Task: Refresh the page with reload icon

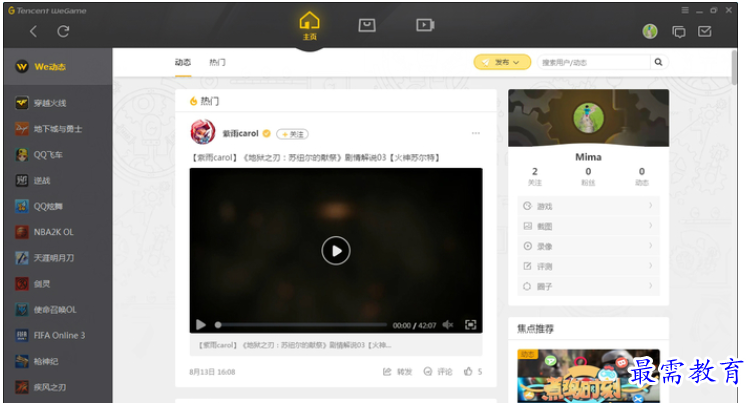Action: pos(63,32)
